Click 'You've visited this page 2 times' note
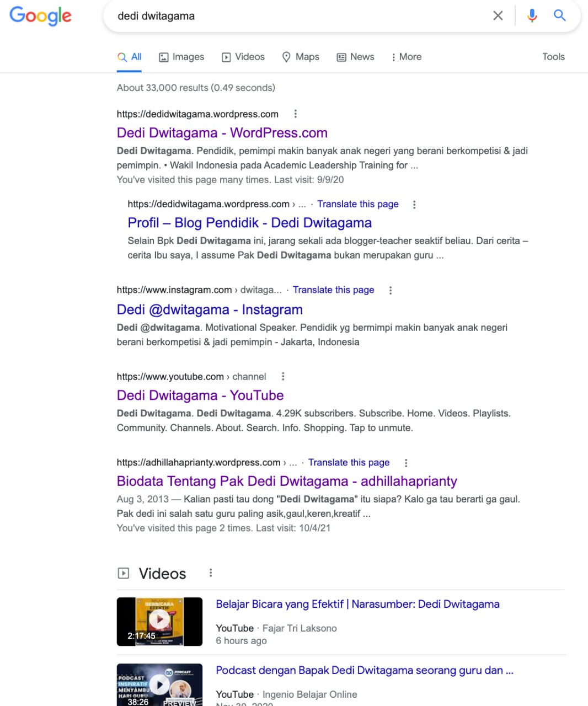 point(185,528)
